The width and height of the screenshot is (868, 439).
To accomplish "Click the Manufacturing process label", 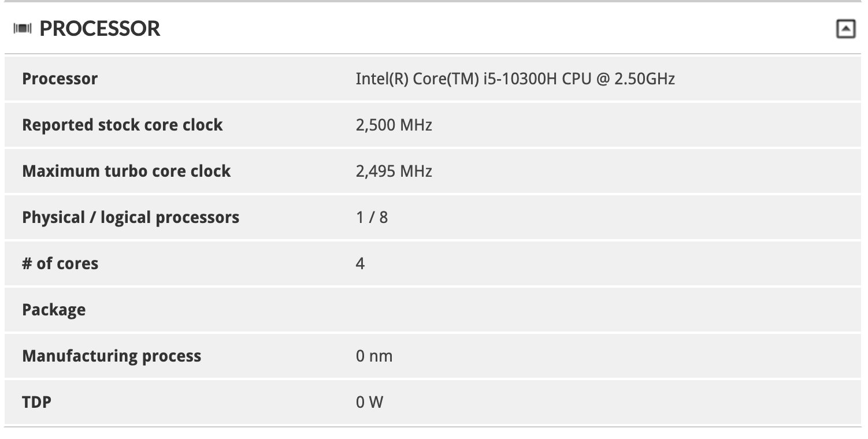I will [112, 356].
